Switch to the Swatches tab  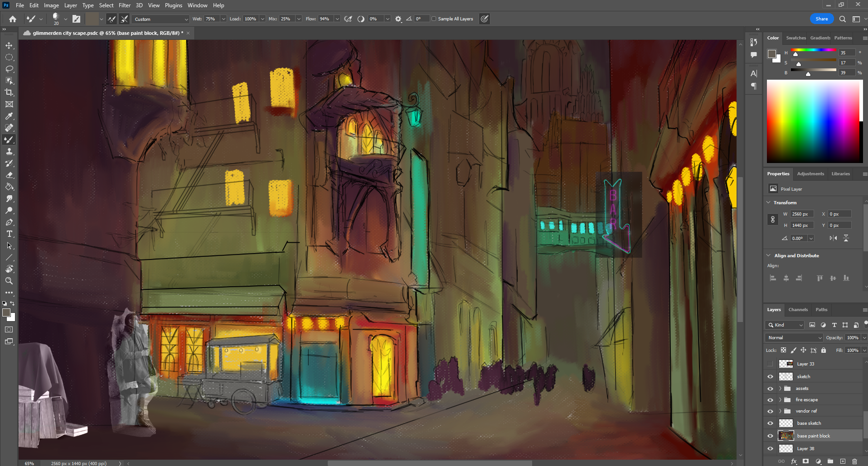point(796,38)
